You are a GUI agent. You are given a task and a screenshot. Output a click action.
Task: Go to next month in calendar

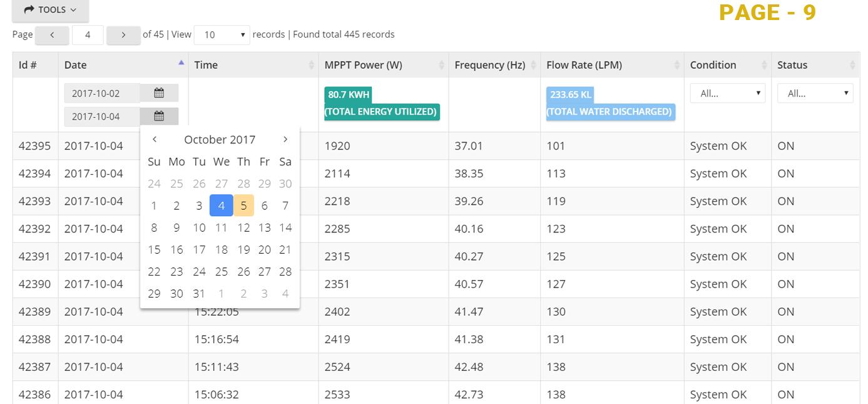[x=285, y=140]
